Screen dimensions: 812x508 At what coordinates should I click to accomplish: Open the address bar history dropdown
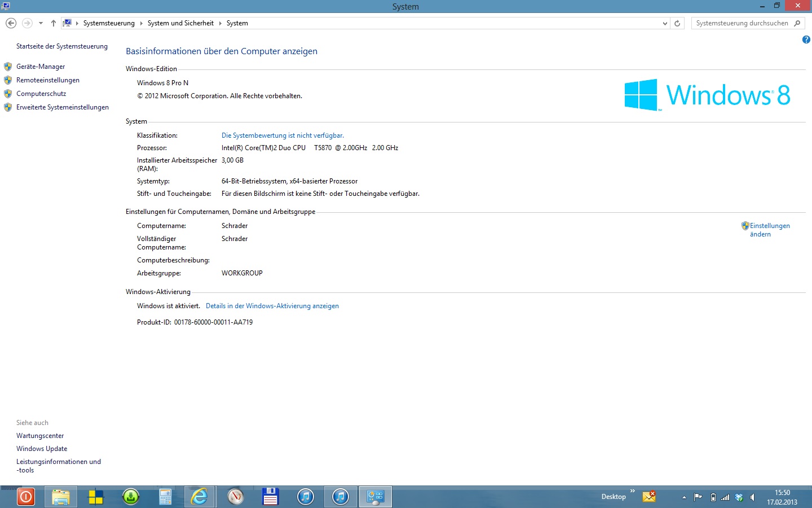click(x=665, y=23)
